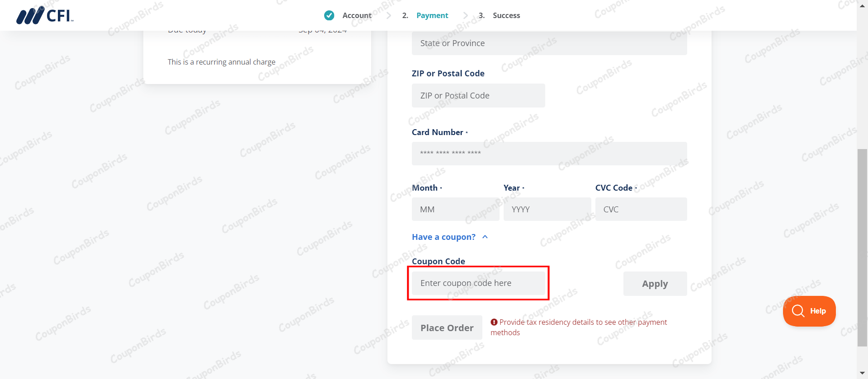This screenshot has height=379, width=868.
Task: Click the State or Province field
Action: click(x=549, y=43)
